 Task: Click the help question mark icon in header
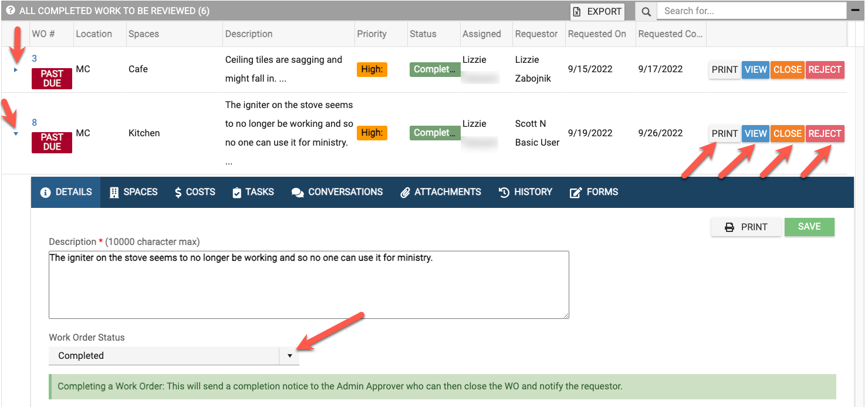[x=11, y=11]
